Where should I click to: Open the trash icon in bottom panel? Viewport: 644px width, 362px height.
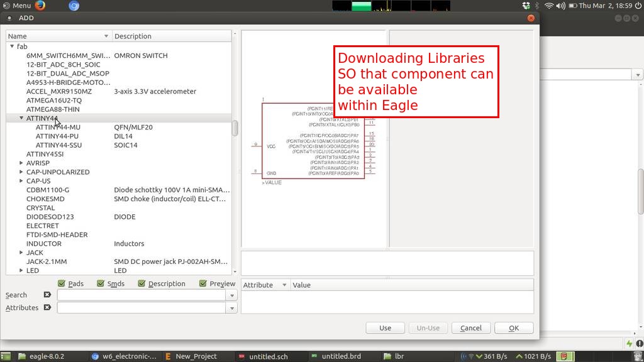638,356
